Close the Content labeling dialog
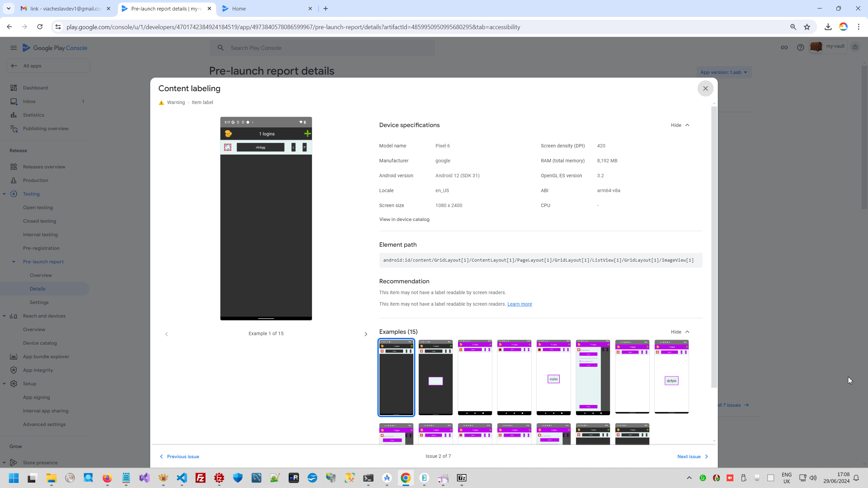The height and width of the screenshot is (488, 868). [705, 88]
